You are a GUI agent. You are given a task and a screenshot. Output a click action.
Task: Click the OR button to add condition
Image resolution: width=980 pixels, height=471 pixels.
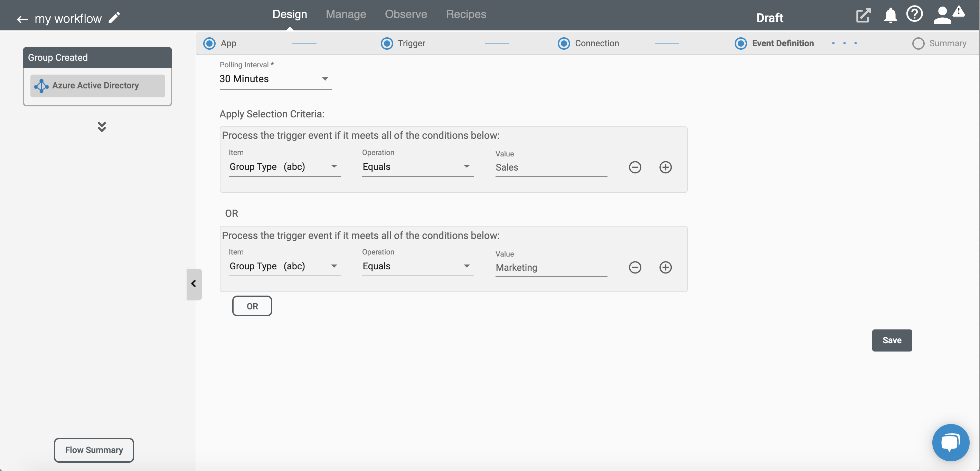pyautogui.click(x=252, y=306)
